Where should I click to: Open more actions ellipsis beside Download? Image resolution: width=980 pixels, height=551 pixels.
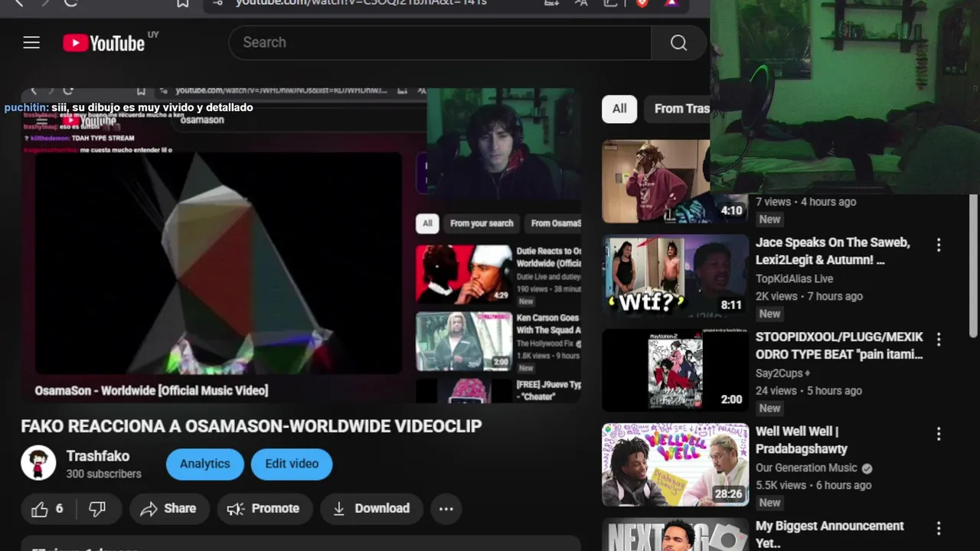446,509
